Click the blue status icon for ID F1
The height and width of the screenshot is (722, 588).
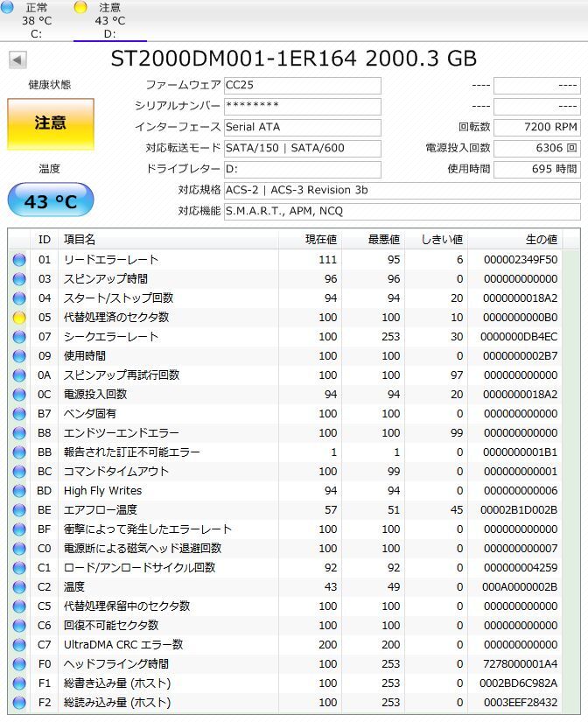click(x=19, y=683)
